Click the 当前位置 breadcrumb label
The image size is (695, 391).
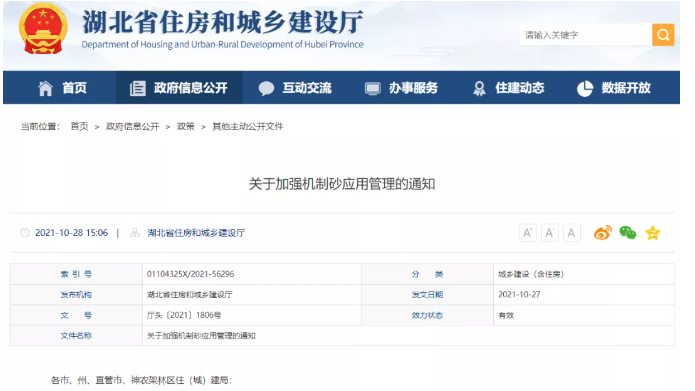tap(40, 126)
